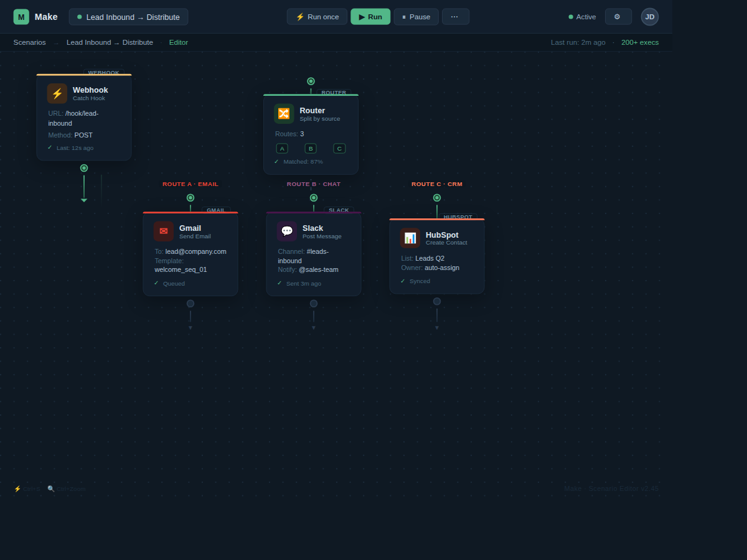
Task: Click the Router input connector port
Action: [311, 82]
